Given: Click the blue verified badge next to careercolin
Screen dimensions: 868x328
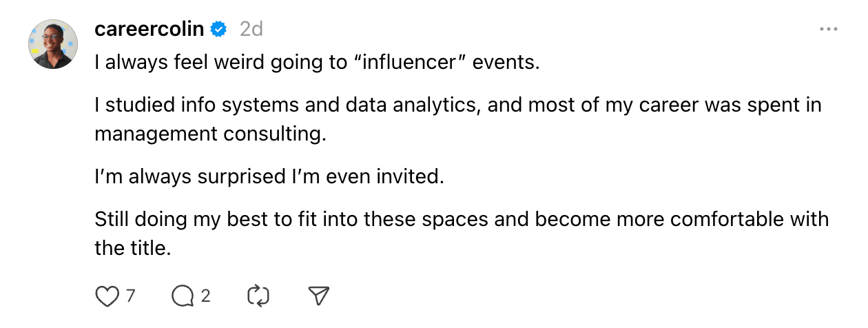Looking at the screenshot, I should [x=218, y=29].
